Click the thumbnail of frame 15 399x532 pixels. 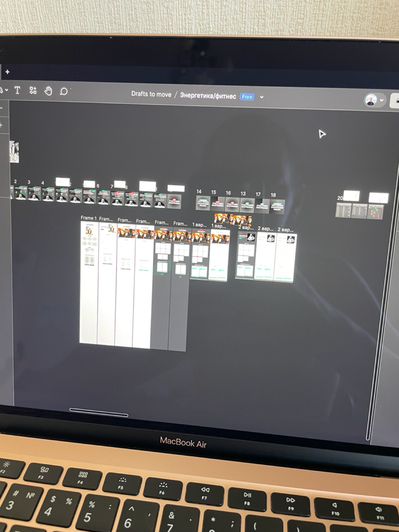click(x=217, y=203)
